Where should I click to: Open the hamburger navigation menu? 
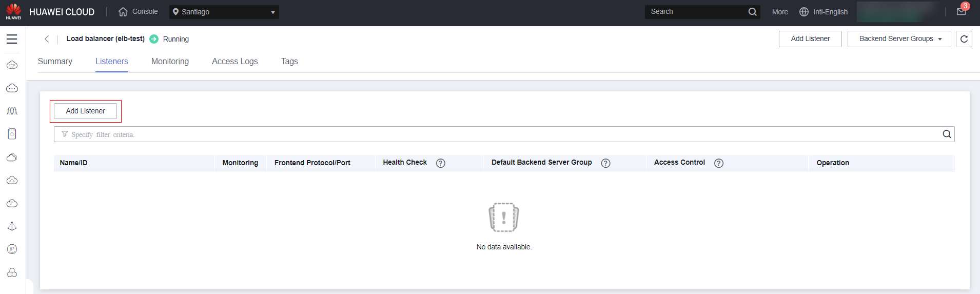(x=12, y=39)
